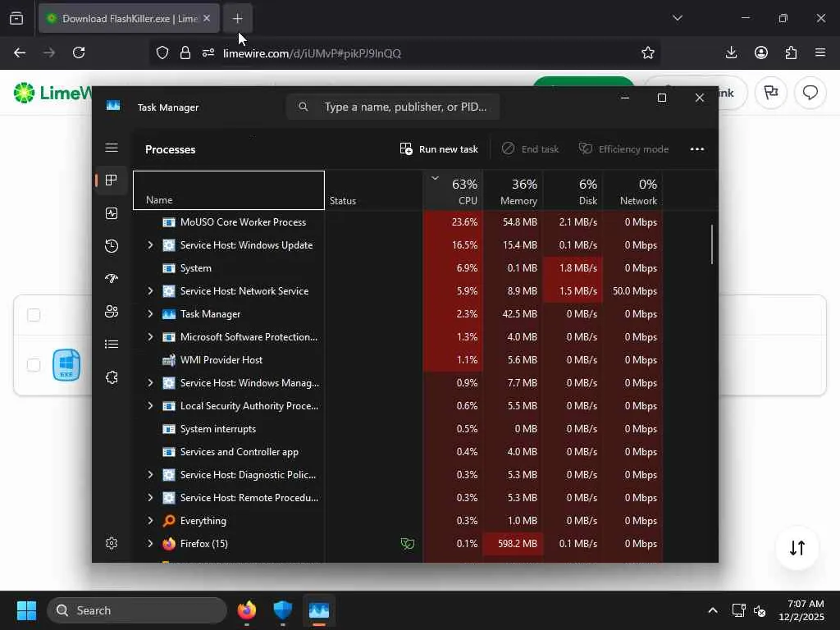Click the EXE file icon on LimeWire
Image resolution: width=840 pixels, height=630 pixels.
tap(66, 365)
